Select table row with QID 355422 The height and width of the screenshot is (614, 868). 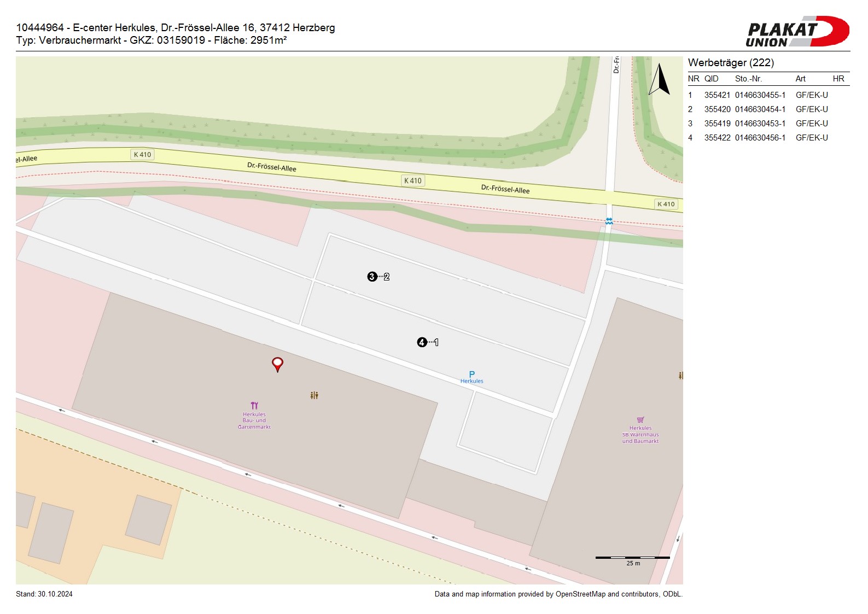coord(758,138)
